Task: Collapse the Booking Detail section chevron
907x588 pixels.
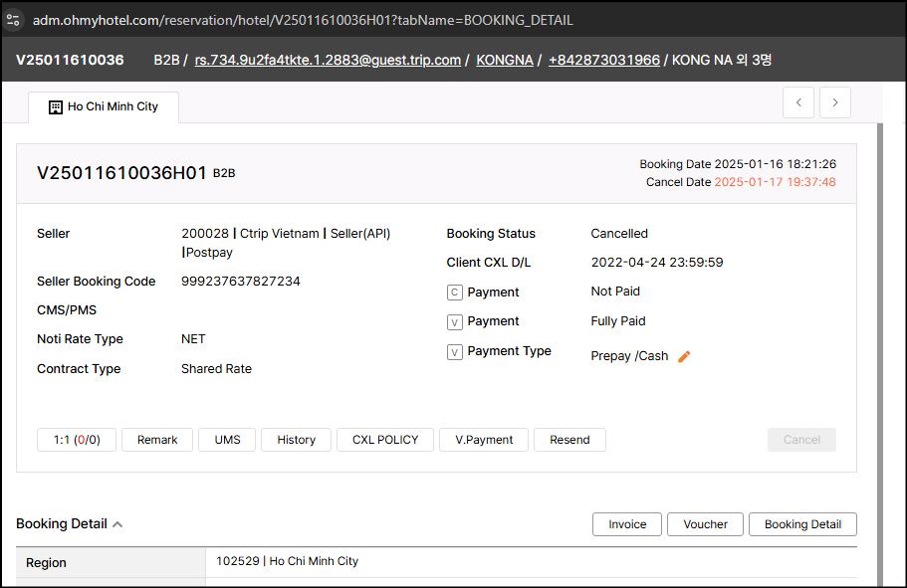Action: 117,524
